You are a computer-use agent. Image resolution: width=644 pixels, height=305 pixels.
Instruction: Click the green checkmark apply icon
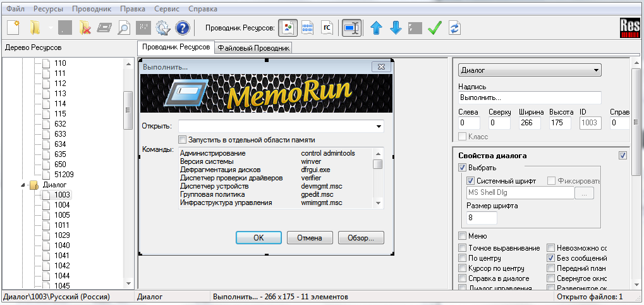435,28
